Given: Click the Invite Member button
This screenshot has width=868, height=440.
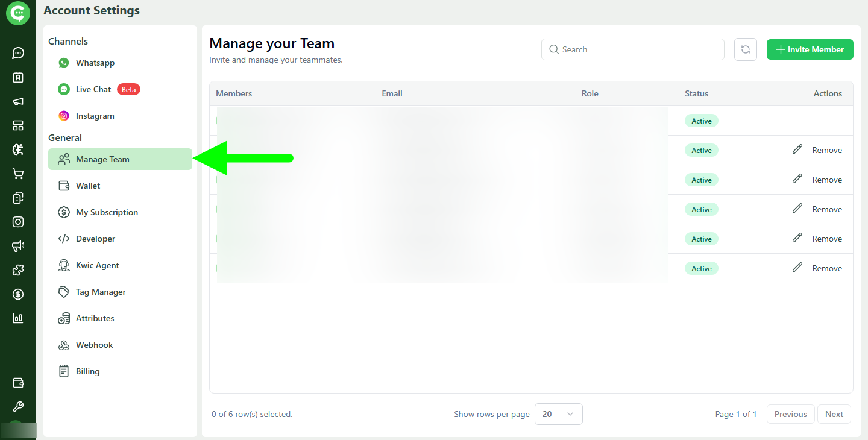Looking at the screenshot, I should click(810, 49).
